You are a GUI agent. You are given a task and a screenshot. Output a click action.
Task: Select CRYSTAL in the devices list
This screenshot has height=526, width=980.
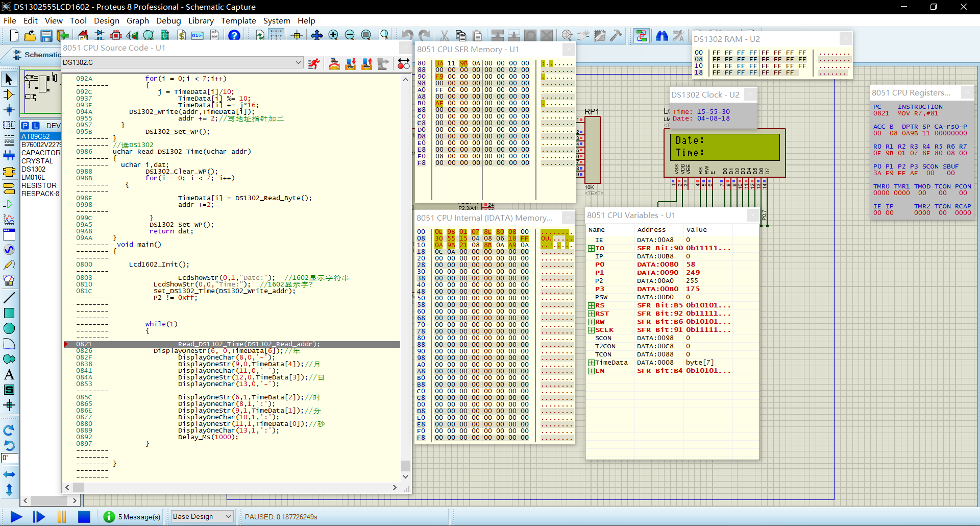40,161
